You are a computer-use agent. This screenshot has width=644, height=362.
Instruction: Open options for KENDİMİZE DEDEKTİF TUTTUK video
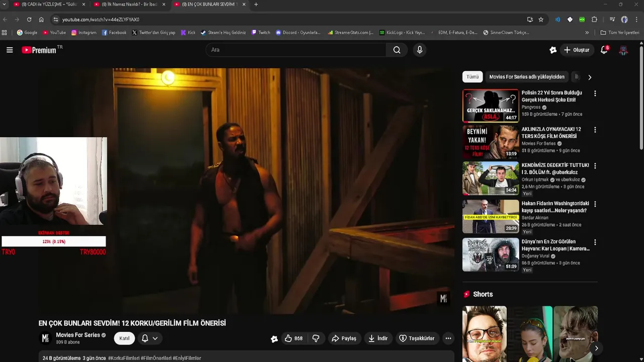(x=595, y=166)
